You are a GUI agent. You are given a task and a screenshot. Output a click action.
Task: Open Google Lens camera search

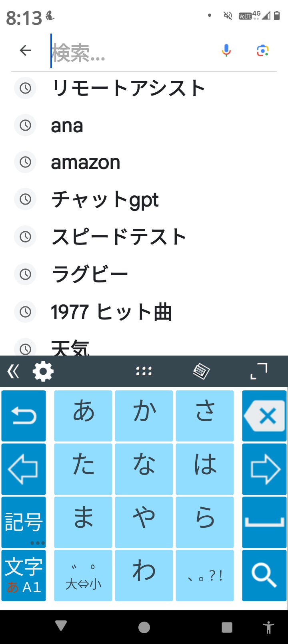coord(262,50)
